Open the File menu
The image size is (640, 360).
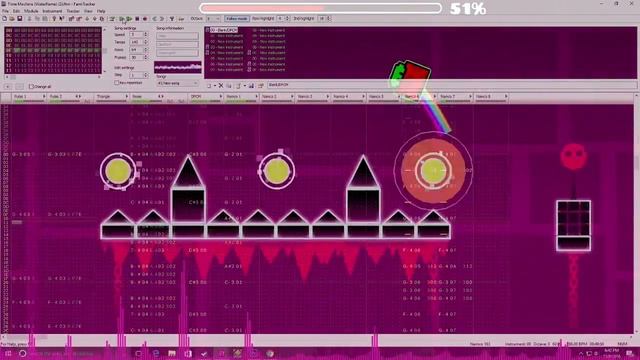(5, 11)
